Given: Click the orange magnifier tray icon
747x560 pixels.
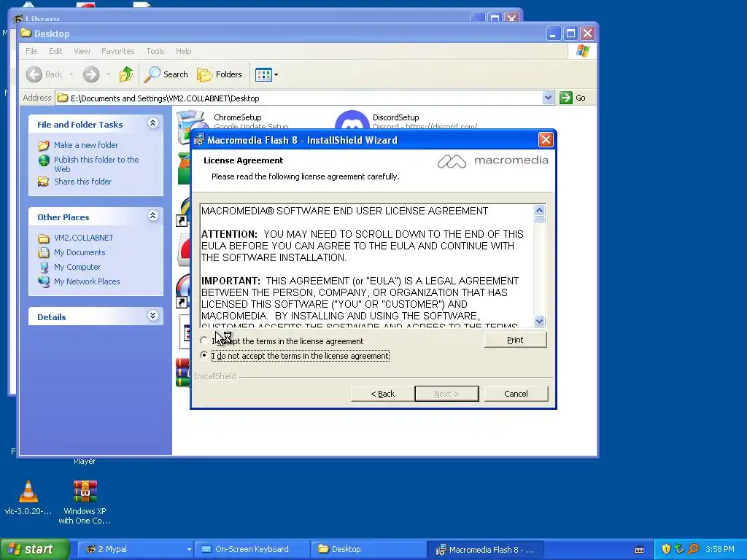Looking at the screenshot, I should click(693, 549).
